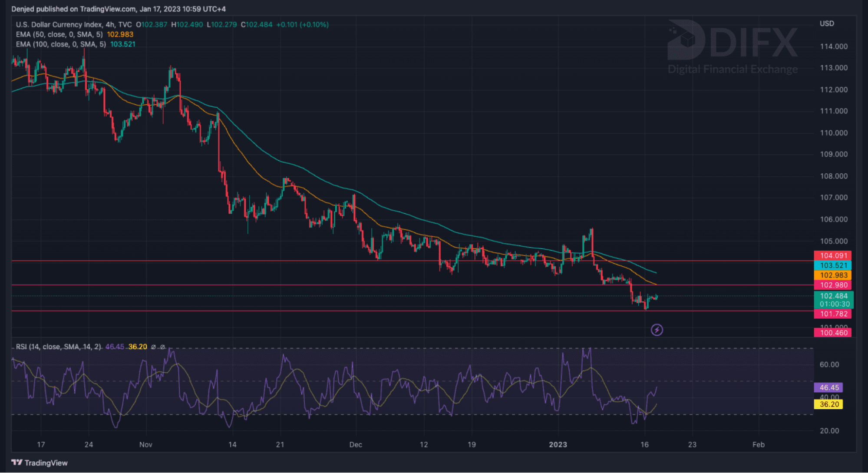The width and height of the screenshot is (868, 473).
Task: Click the first null symbol beside RSI values
Action: [x=153, y=347]
